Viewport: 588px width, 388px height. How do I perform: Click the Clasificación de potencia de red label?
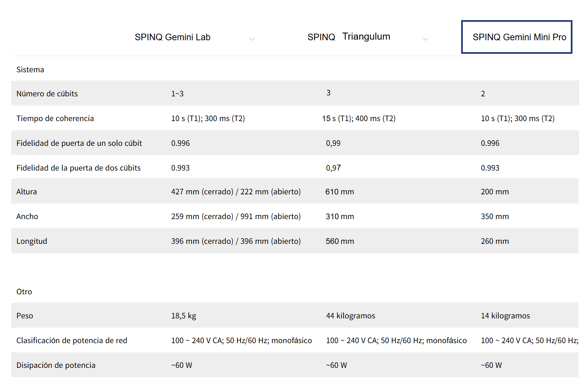point(72,340)
